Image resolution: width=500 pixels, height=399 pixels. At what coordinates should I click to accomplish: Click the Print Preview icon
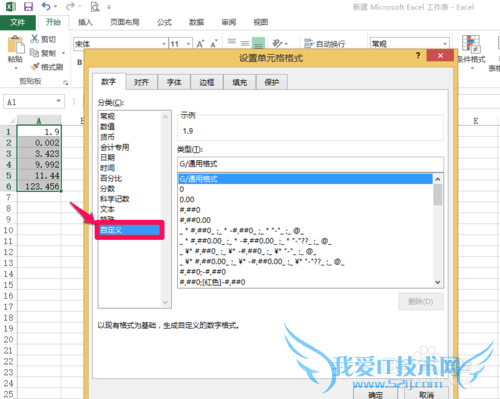pyautogui.click(x=95, y=7)
